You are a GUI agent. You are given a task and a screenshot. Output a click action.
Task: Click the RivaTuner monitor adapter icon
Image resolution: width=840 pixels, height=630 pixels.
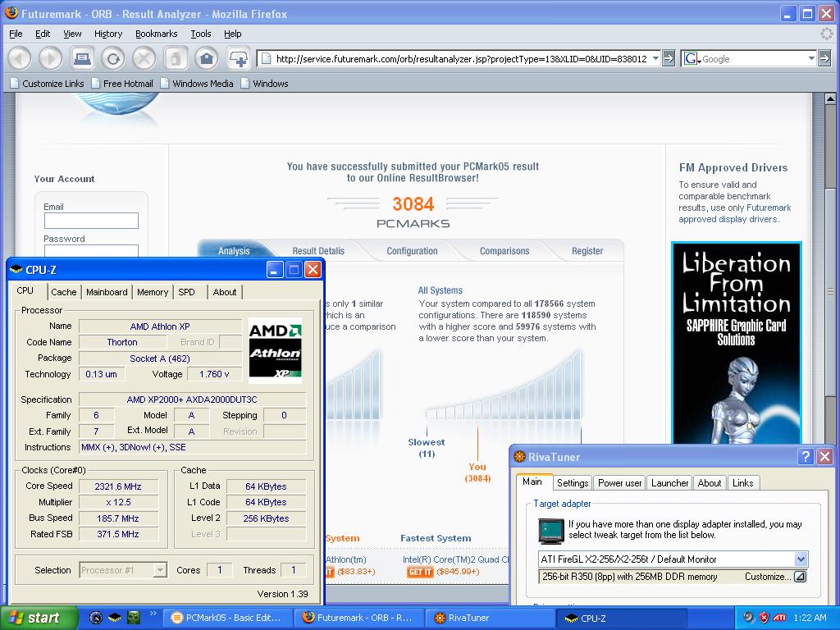(x=550, y=531)
